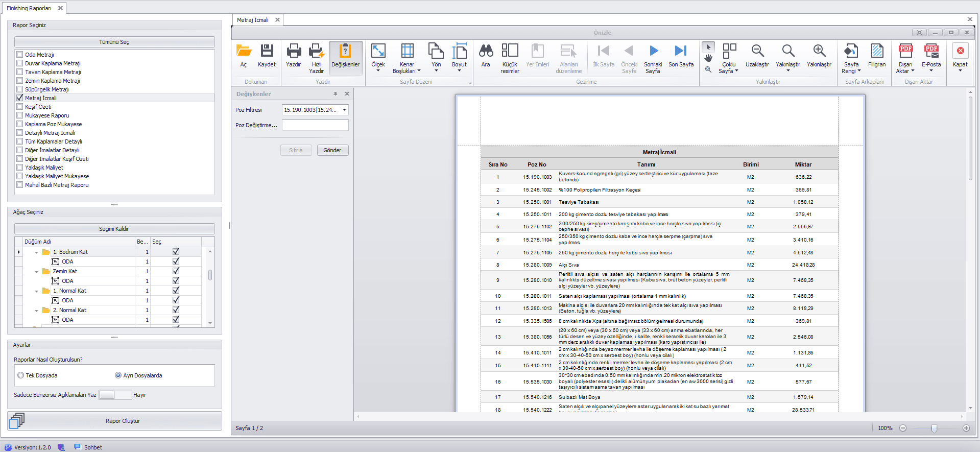Click the Seçimi Kaldır button
Image resolution: width=980 pixels, height=452 pixels.
(114, 229)
